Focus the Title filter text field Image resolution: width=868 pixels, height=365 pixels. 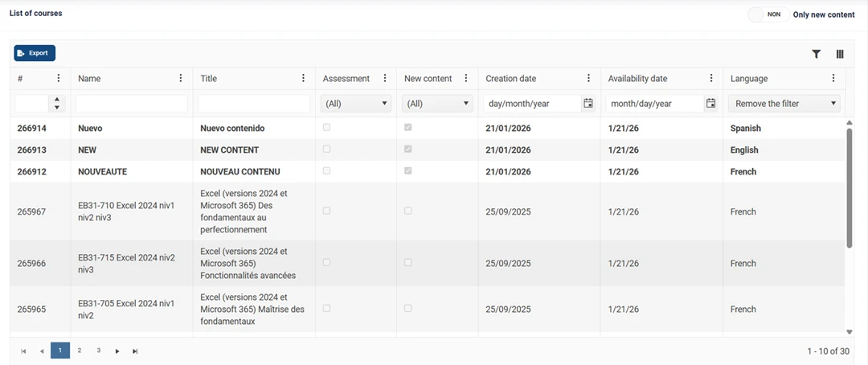point(254,104)
